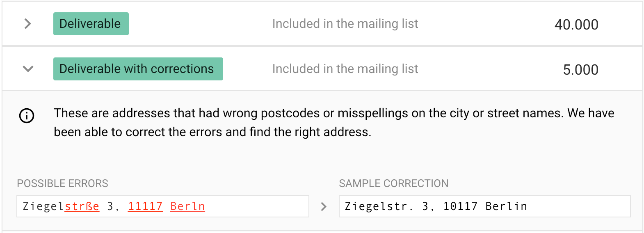The height and width of the screenshot is (233, 644).
Task: Click 'Included in the mailing list' on corrections row
Action: click(x=345, y=69)
